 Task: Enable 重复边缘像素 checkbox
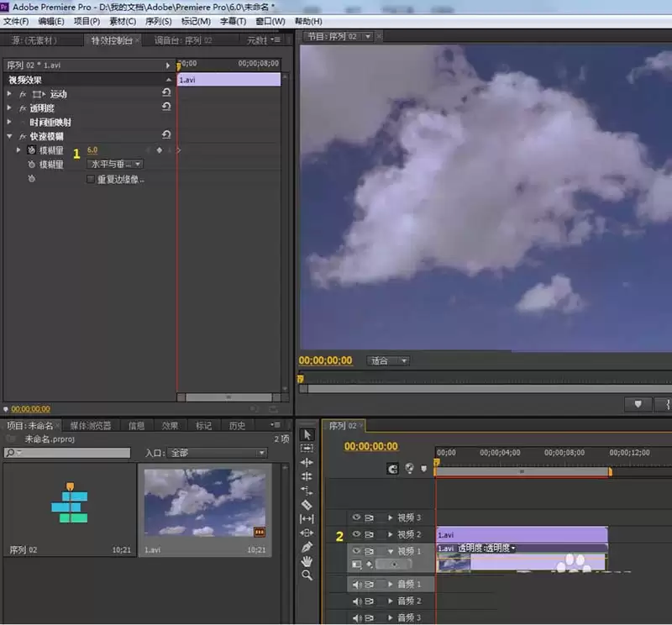click(91, 179)
